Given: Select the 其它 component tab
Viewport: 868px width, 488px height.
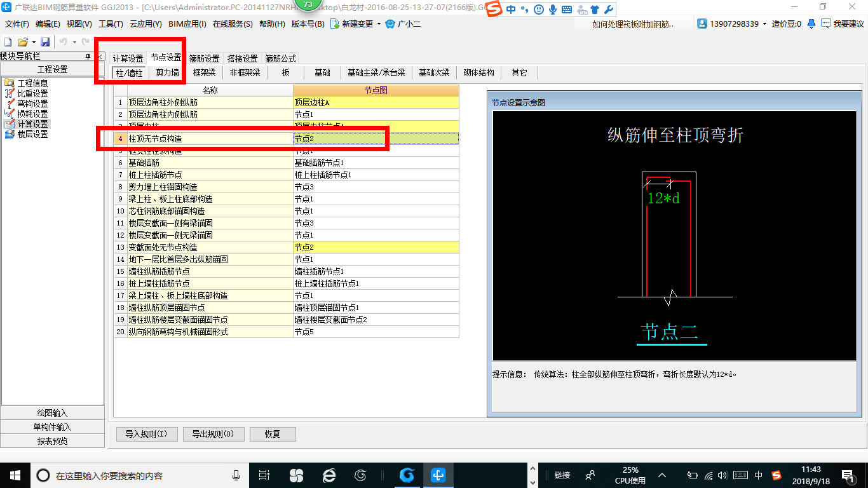Looking at the screenshot, I should click(519, 73).
